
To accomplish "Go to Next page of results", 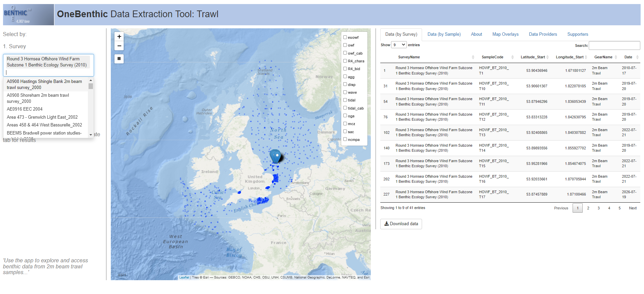I will tap(633, 208).
